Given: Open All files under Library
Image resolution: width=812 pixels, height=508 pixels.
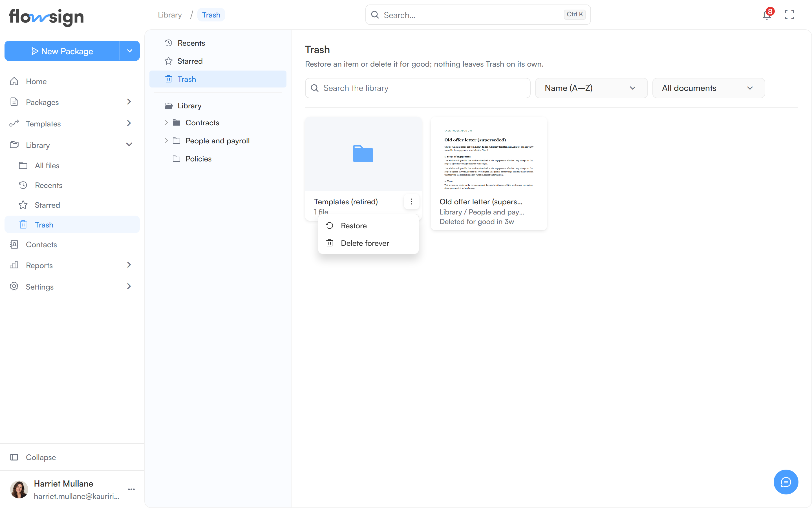Looking at the screenshot, I should click(72, 165).
